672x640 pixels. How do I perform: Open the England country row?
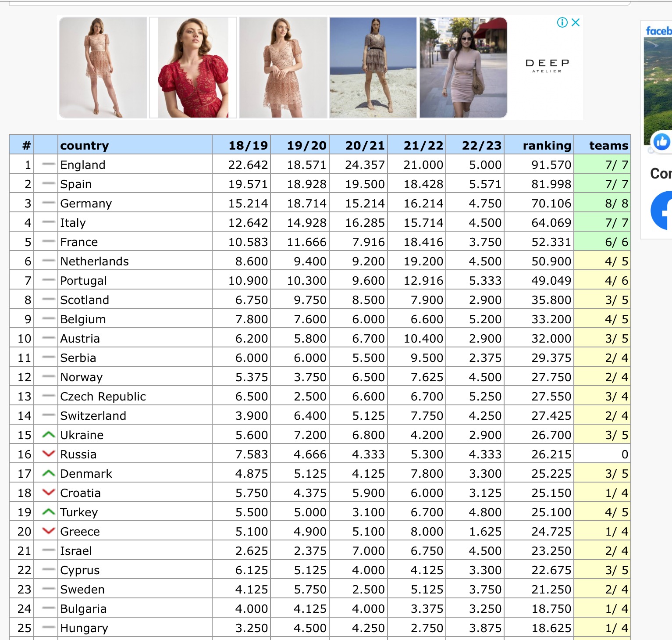point(83,165)
